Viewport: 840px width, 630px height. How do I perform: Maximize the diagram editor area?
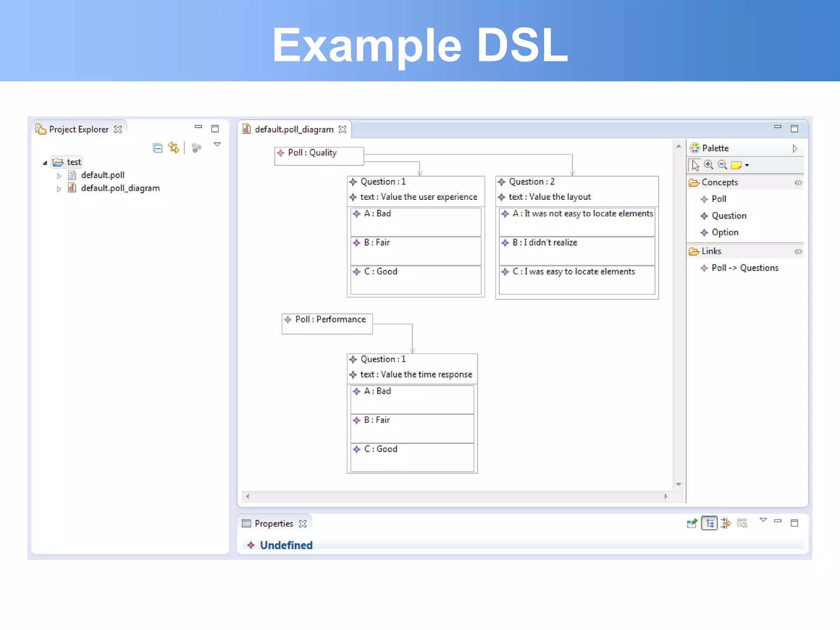pyautogui.click(x=794, y=129)
